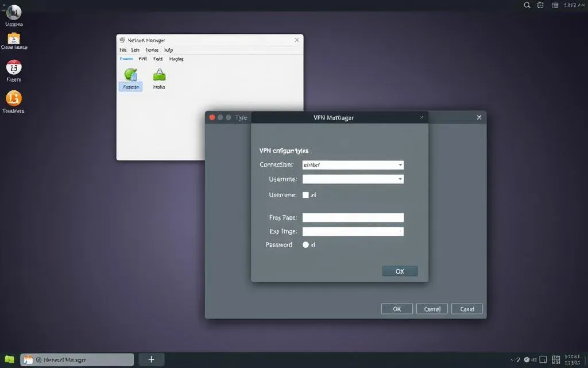The height and width of the screenshot is (368, 588).
Task: Click Cancel at the bottom of the window
Action: coord(432,308)
